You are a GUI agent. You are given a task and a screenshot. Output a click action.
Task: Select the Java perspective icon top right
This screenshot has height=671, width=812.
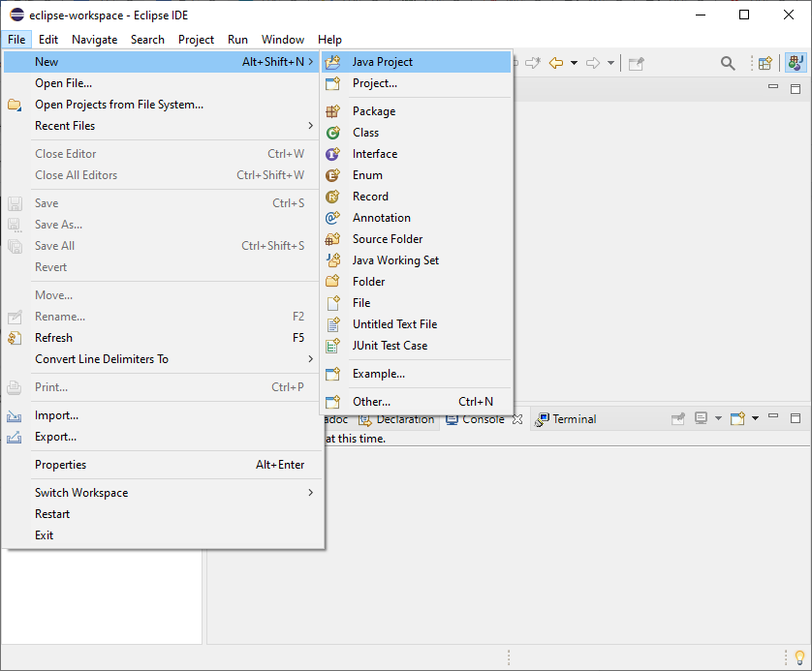[797, 62]
